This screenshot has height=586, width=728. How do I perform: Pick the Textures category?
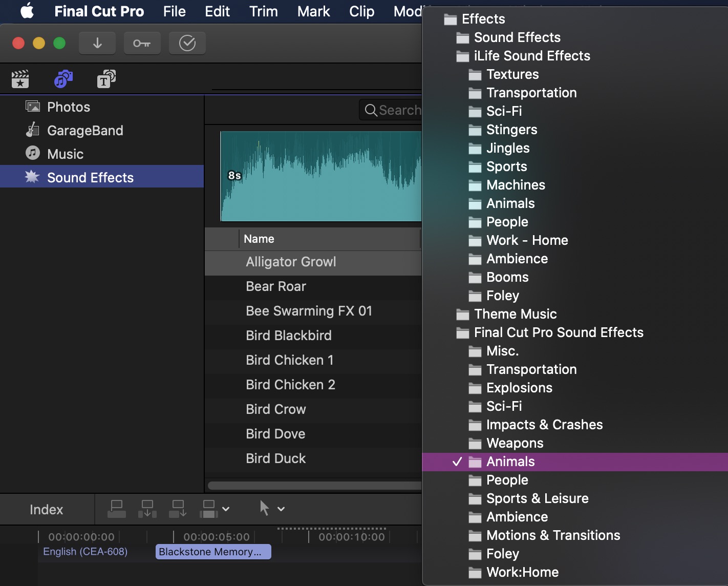click(x=575, y=74)
